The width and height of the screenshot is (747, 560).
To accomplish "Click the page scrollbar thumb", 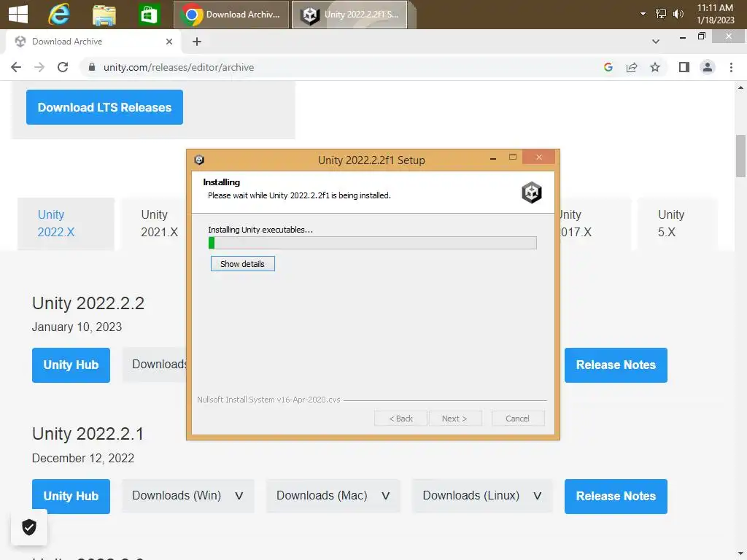I will pos(740,156).
